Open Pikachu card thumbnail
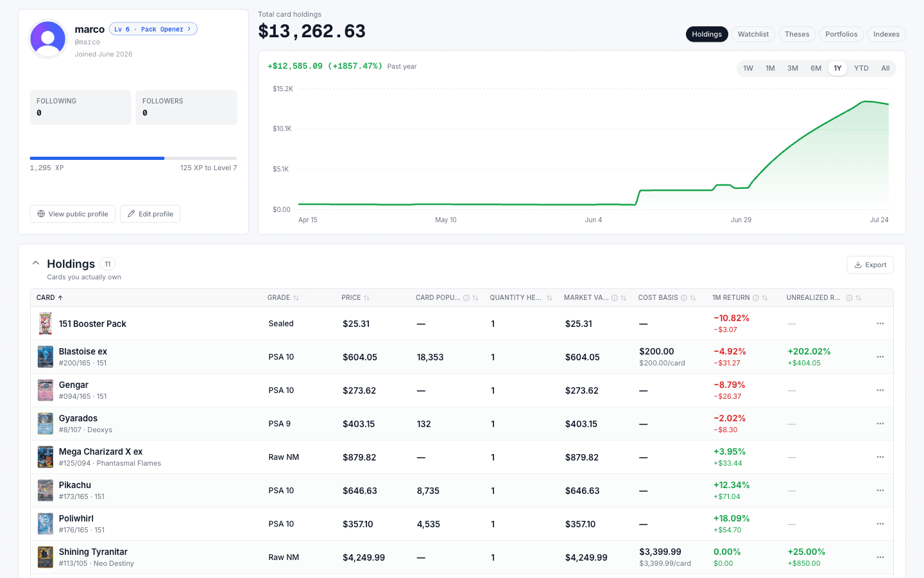This screenshot has width=924, height=578. [46, 491]
